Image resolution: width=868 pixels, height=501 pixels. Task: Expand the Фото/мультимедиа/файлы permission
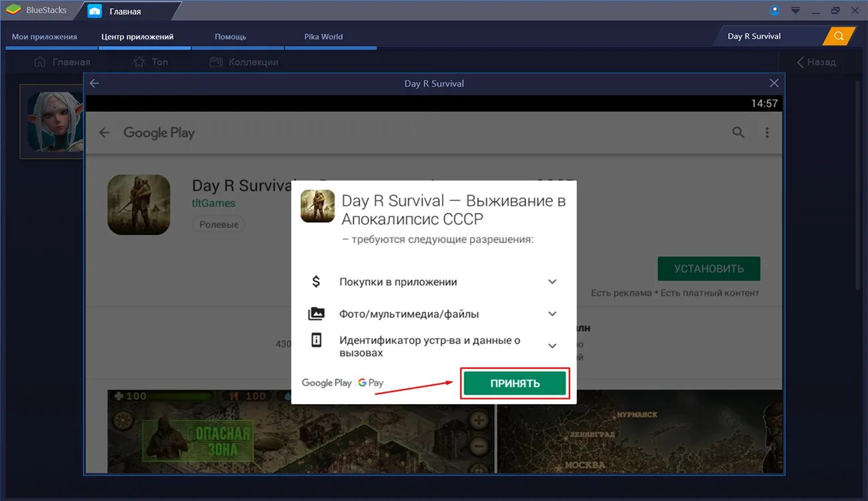[552, 314]
